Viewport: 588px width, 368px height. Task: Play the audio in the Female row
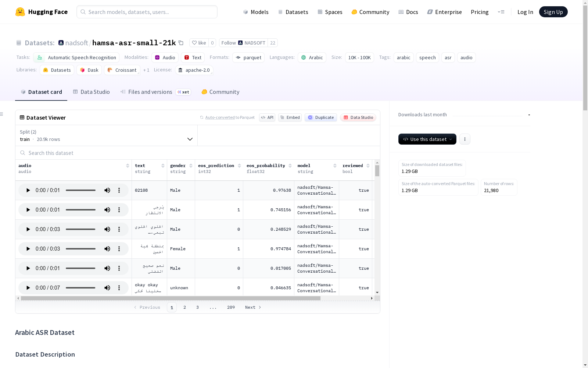point(28,249)
